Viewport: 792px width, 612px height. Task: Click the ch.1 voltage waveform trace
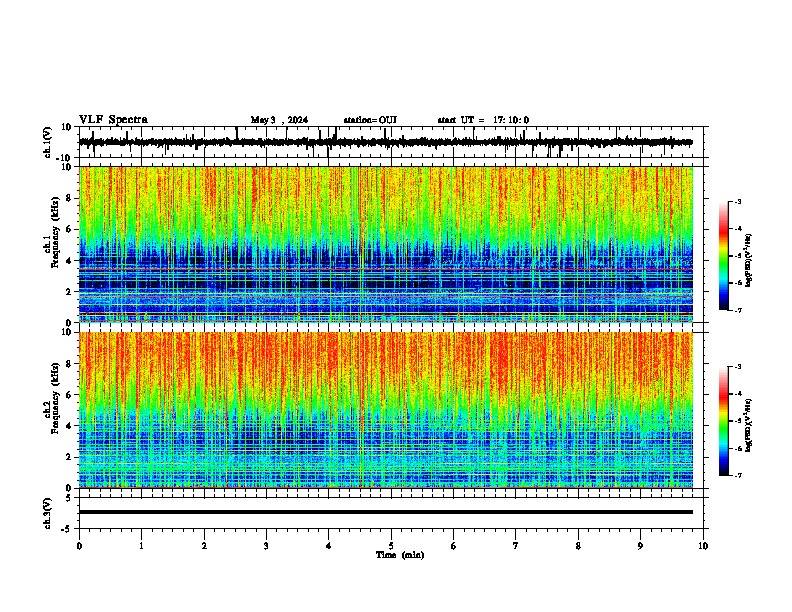coord(385,142)
